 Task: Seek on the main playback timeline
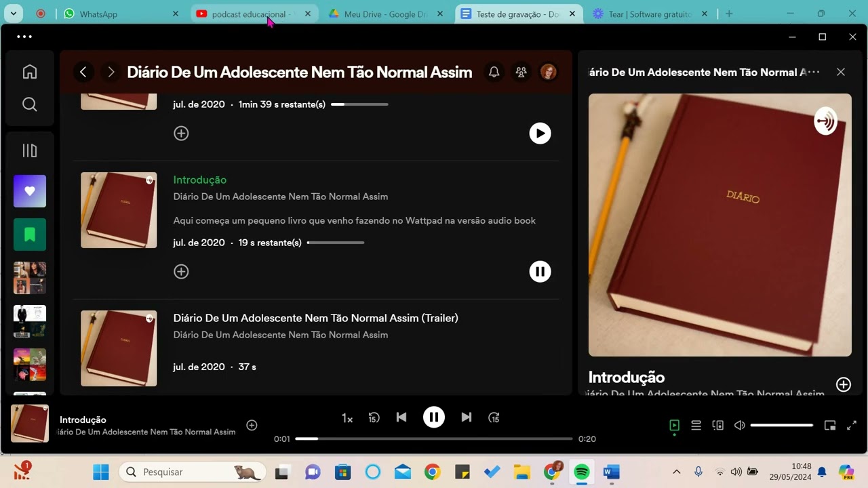434,439
